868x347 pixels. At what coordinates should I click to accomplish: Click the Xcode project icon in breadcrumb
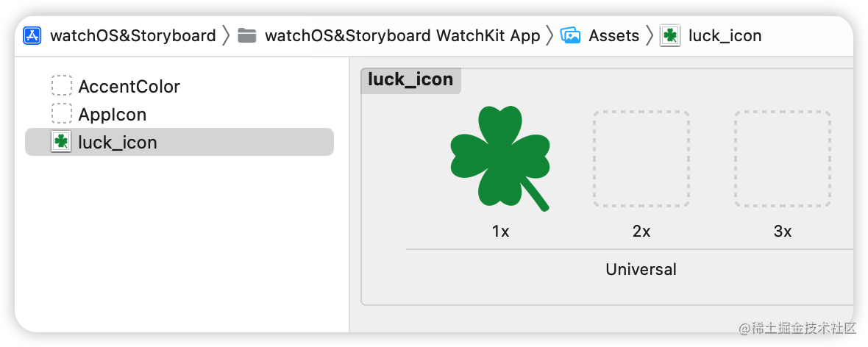[x=32, y=36]
